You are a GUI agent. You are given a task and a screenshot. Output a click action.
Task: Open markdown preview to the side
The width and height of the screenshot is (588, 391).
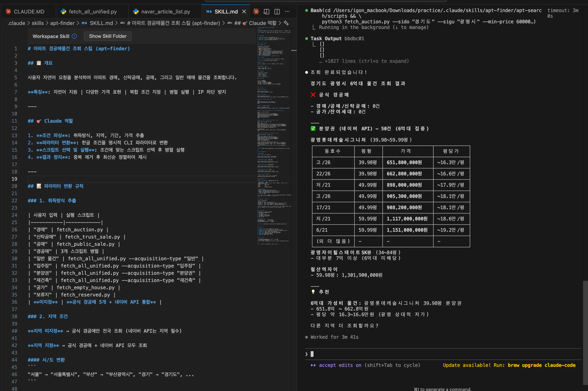pos(266,11)
